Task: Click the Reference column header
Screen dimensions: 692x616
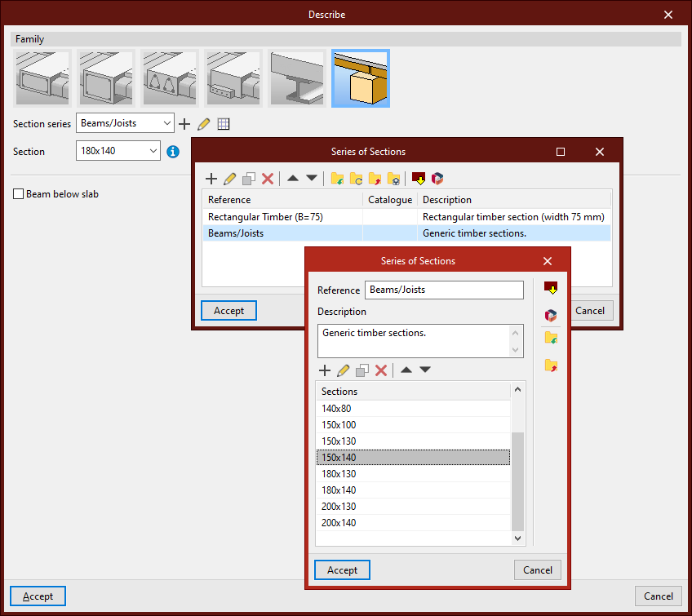Action: [283, 200]
